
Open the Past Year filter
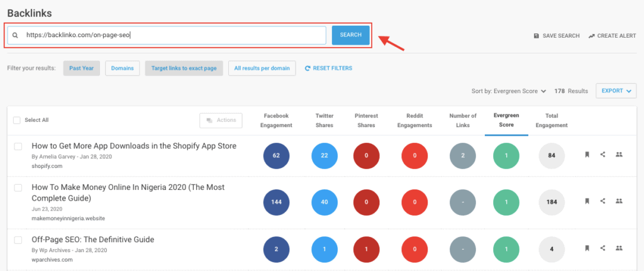(x=82, y=68)
